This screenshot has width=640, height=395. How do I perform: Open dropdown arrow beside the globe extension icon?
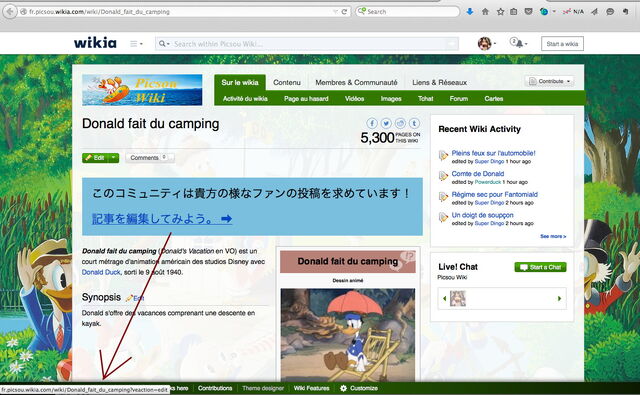[x=554, y=11]
